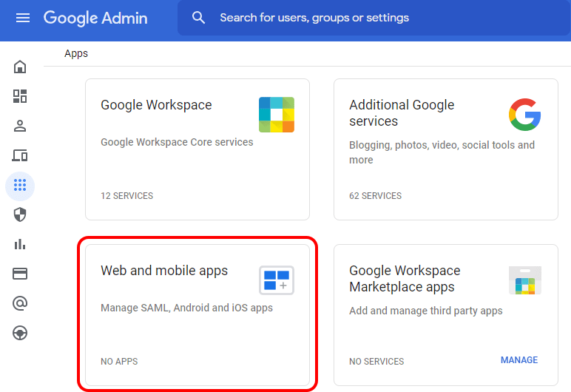The width and height of the screenshot is (571, 392).
Task: Open the steering wheel icon in sidebar
Action: [x=20, y=333]
